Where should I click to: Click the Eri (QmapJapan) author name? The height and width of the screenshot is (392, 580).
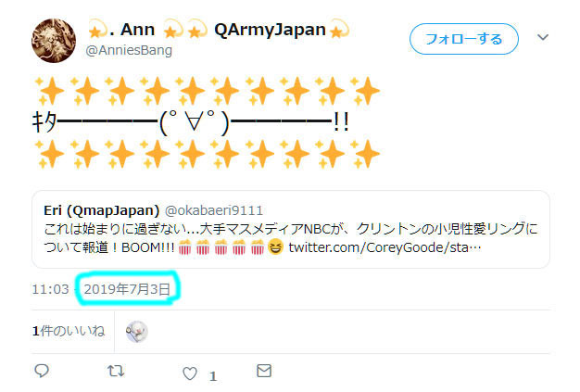point(101,210)
